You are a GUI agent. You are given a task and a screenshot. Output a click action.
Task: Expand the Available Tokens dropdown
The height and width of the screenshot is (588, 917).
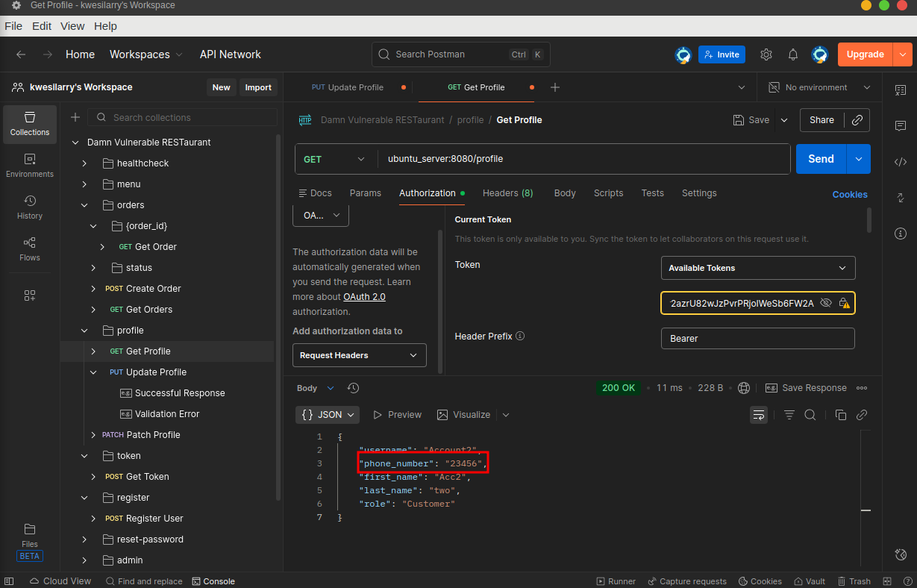tap(758, 268)
